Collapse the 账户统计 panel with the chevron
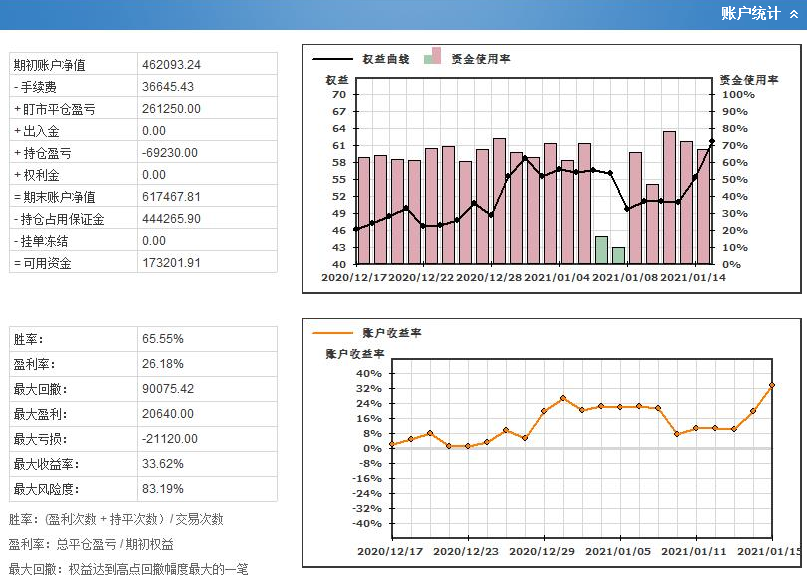 (x=793, y=14)
